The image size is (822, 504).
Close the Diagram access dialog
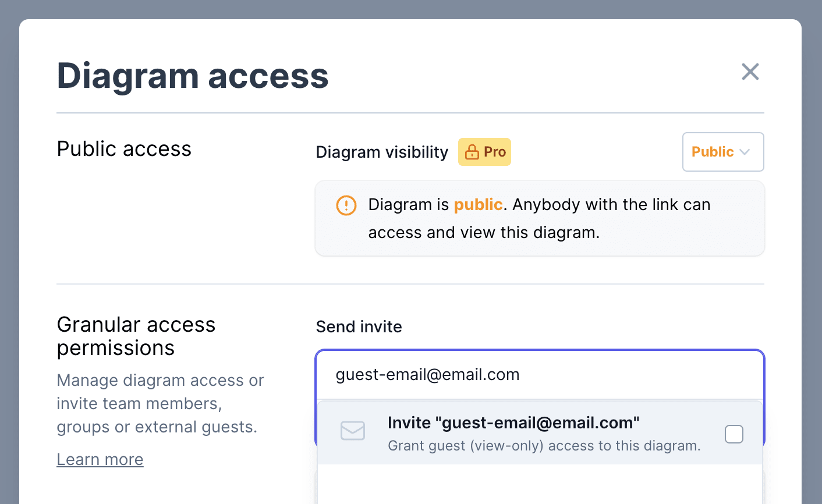point(750,72)
